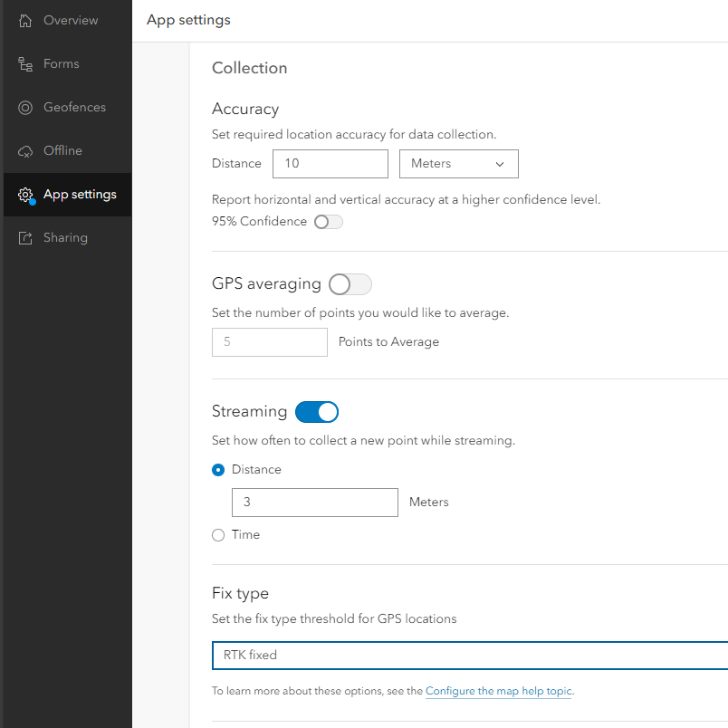Select the Points to Average input box
The image size is (728, 728).
pos(269,341)
